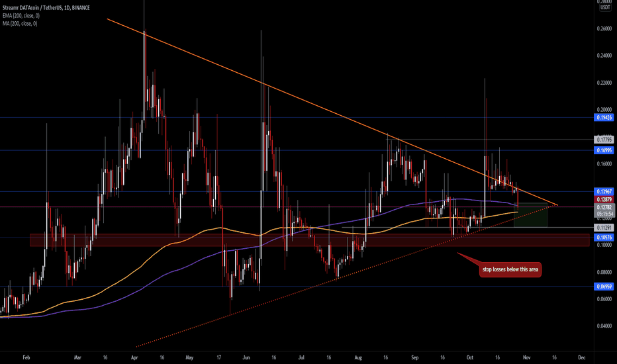The width and height of the screenshot is (617, 364).
Task: Click the 0.19426 horizontal line price label
Action: pos(604,117)
